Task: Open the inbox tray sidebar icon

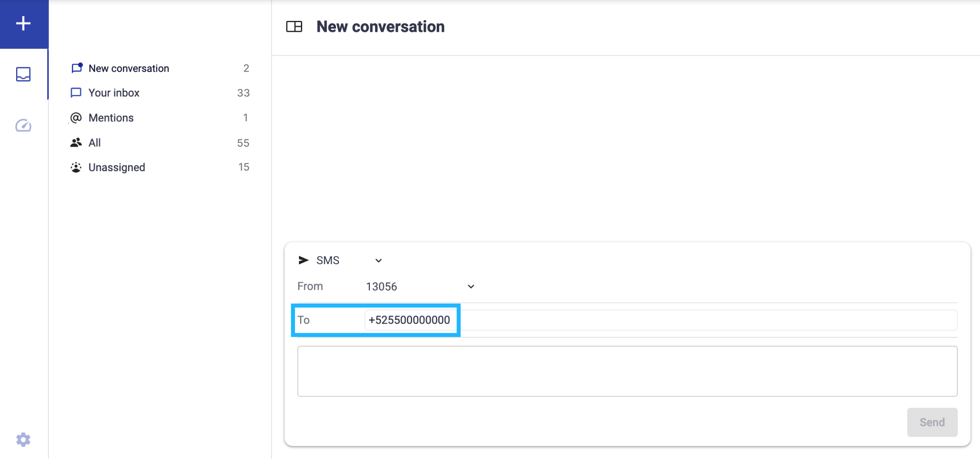Action: tap(23, 74)
